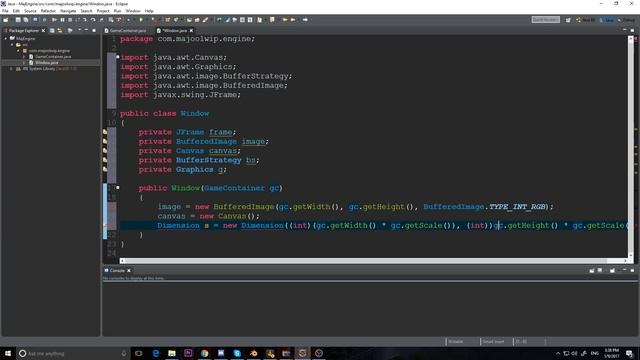Click the Run (green play) toolbar icon
The image size is (640, 360).
pyautogui.click(x=141, y=20)
